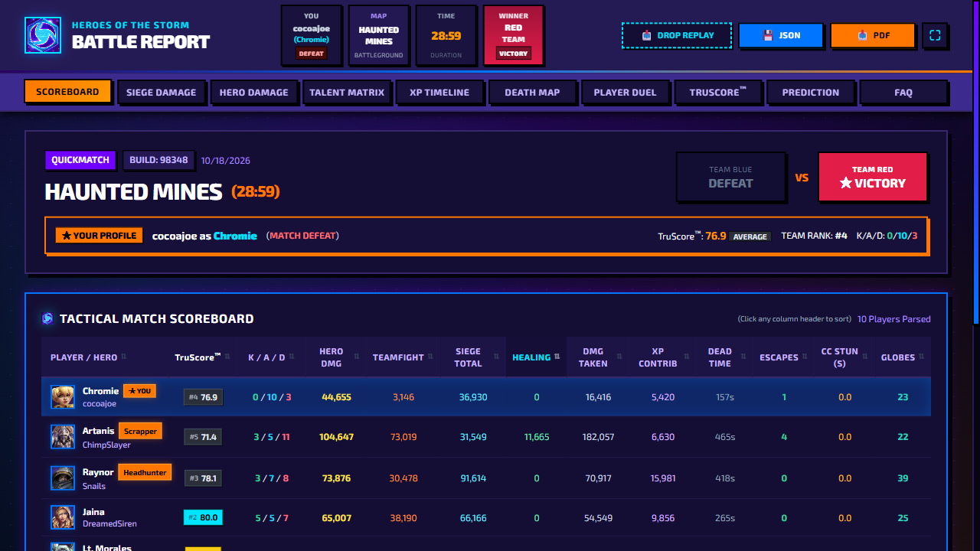Image resolution: width=980 pixels, height=551 pixels.
Task: Click Jaina's hero portrait
Action: point(63,518)
